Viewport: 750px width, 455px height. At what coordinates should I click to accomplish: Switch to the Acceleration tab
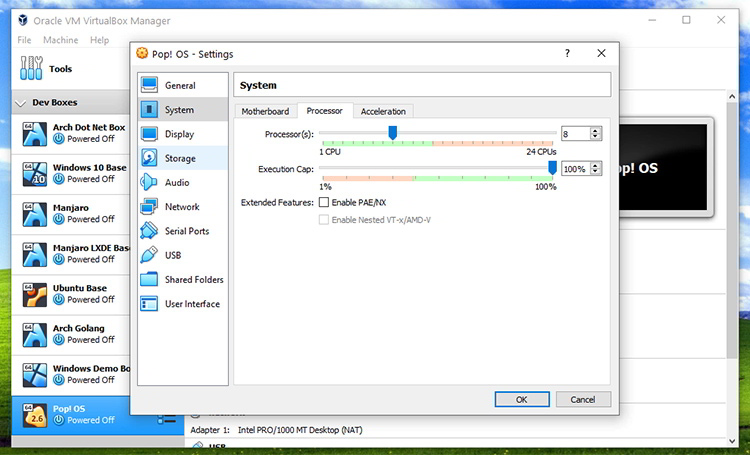383,111
